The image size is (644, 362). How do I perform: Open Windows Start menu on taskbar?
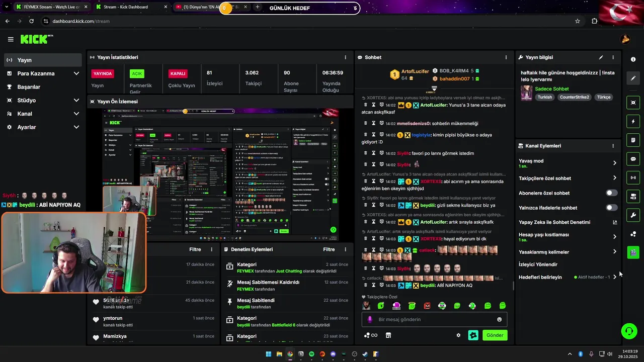[x=268, y=354]
